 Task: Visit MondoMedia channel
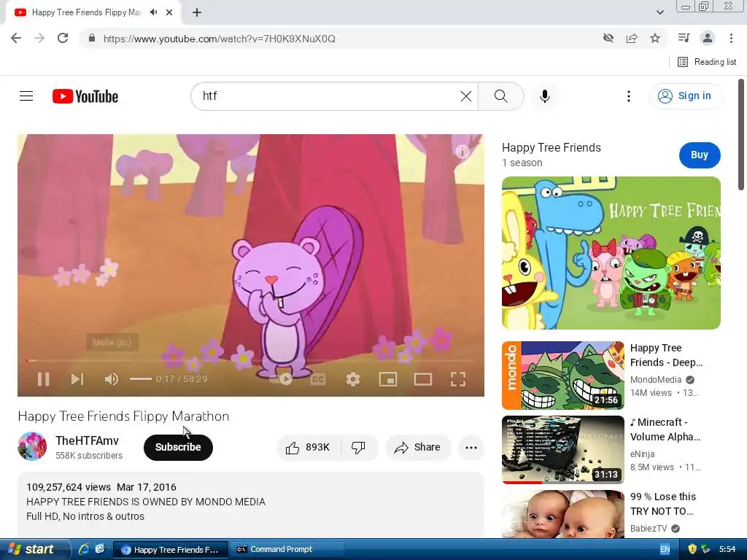[x=656, y=380]
